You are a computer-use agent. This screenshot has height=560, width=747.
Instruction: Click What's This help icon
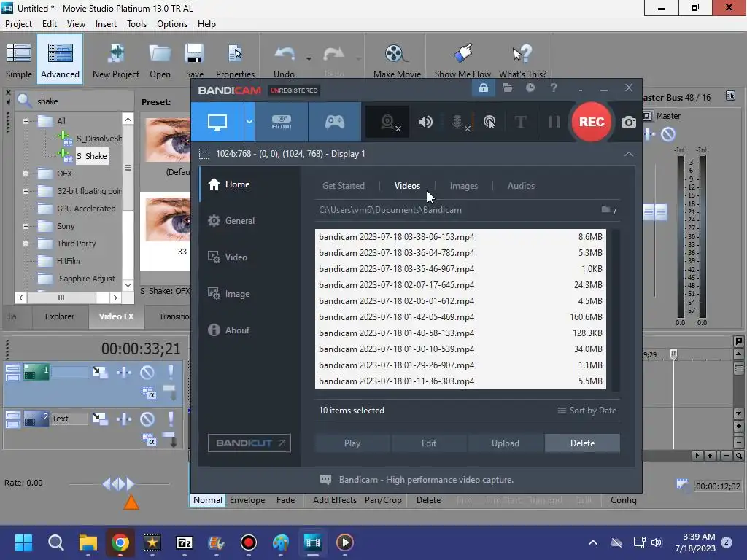pyautogui.click(x=522, y=60)
